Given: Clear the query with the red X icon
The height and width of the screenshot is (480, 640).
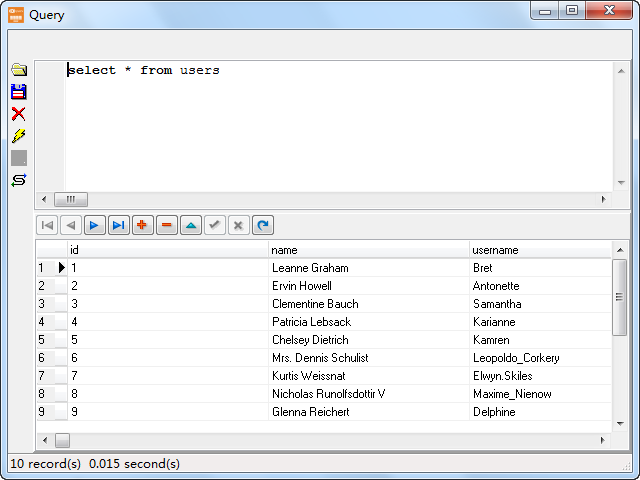Looking at the screenshot, I should click(18, 114).
